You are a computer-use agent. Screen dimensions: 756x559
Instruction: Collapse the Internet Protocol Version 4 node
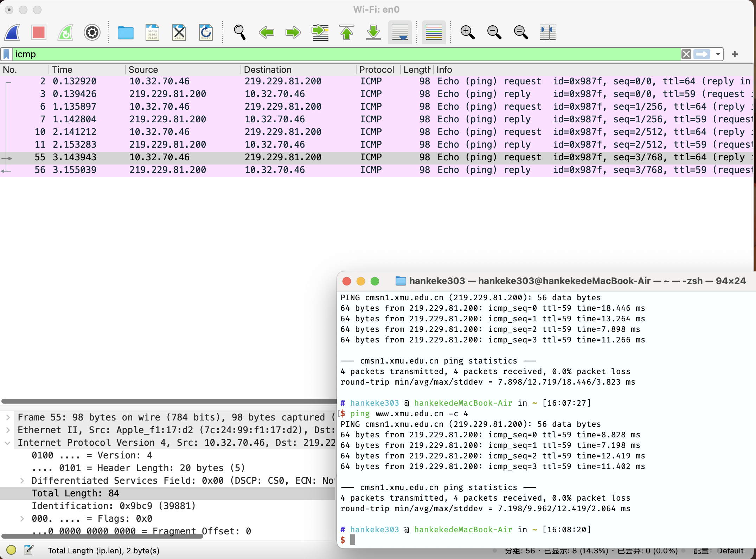pos(8,443)
